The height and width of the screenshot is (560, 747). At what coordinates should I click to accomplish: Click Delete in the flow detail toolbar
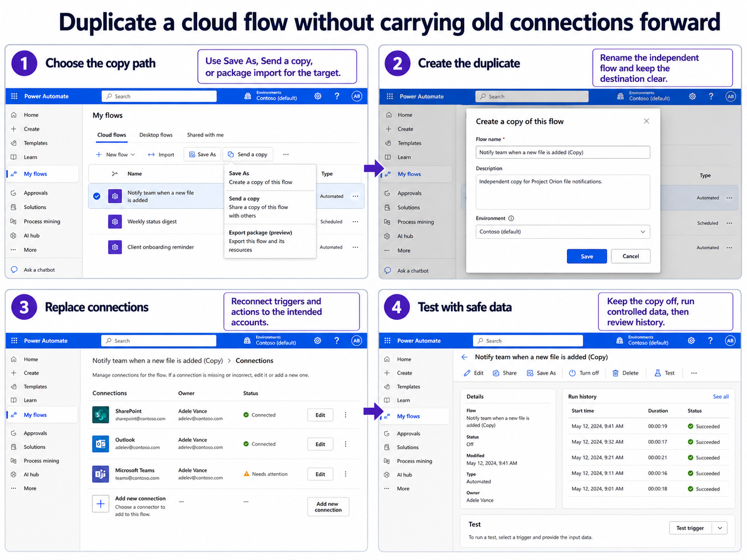point(625,373)
